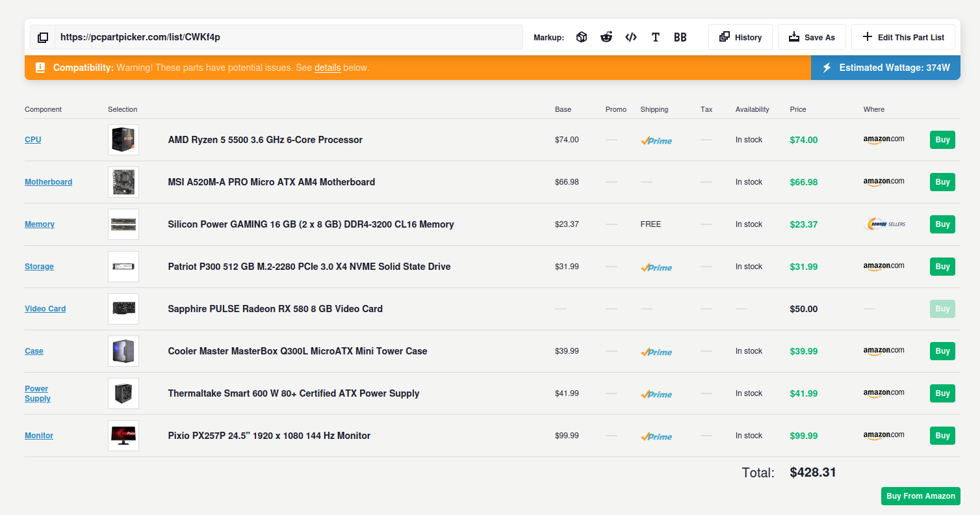This screenshot has height=515, width=980.
Task: Open the History button
Action: 740,37
